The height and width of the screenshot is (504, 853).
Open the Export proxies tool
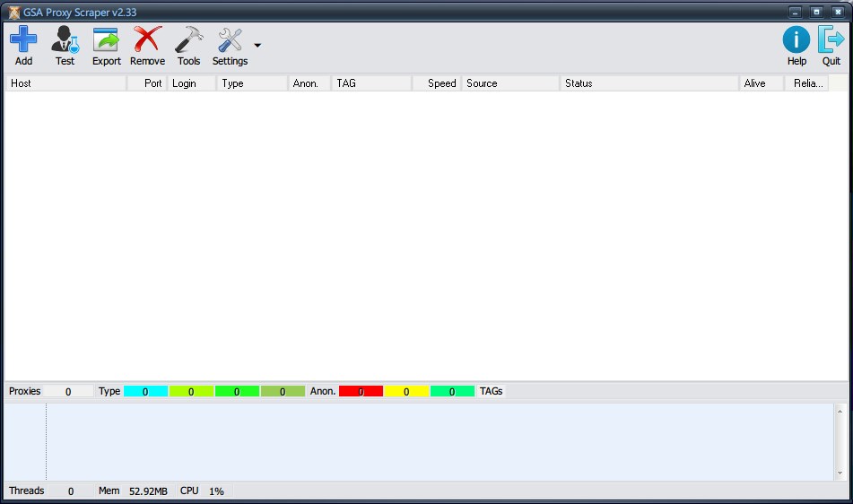(106, 40)
